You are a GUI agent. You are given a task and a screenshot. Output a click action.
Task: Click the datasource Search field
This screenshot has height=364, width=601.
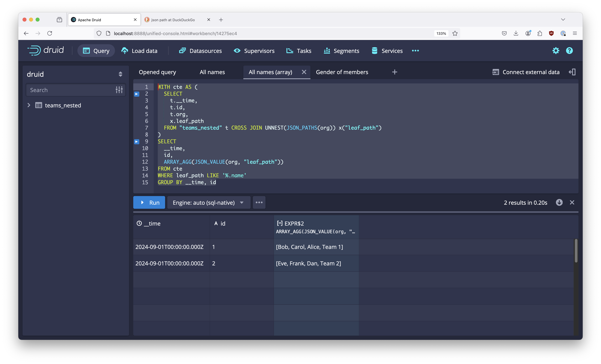[71, 90]
